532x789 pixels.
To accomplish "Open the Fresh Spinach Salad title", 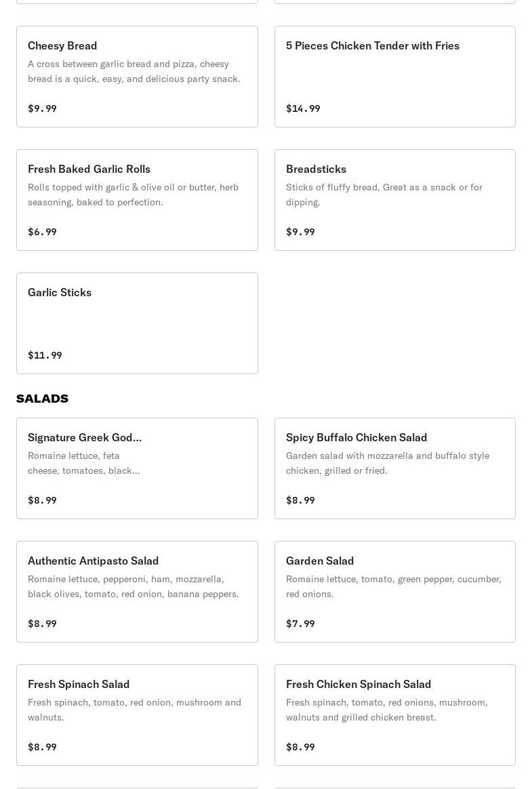I will (79, 684).
